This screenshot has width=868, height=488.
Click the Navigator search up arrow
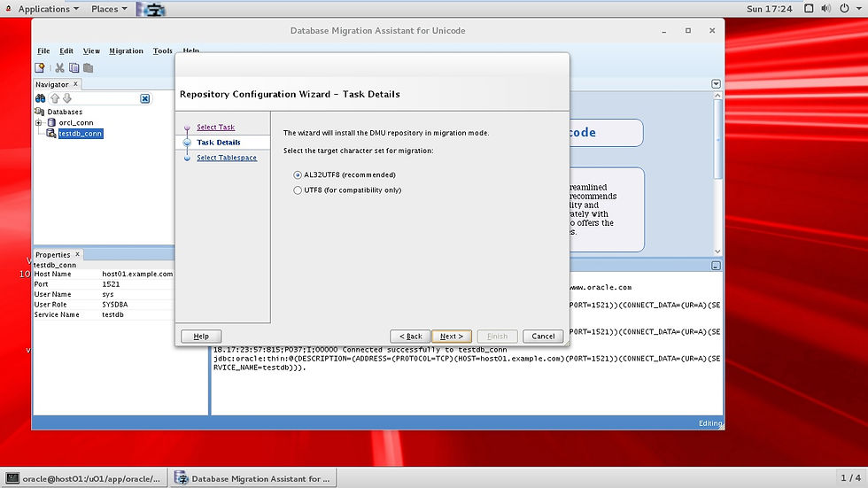click(x=55, y=98)
